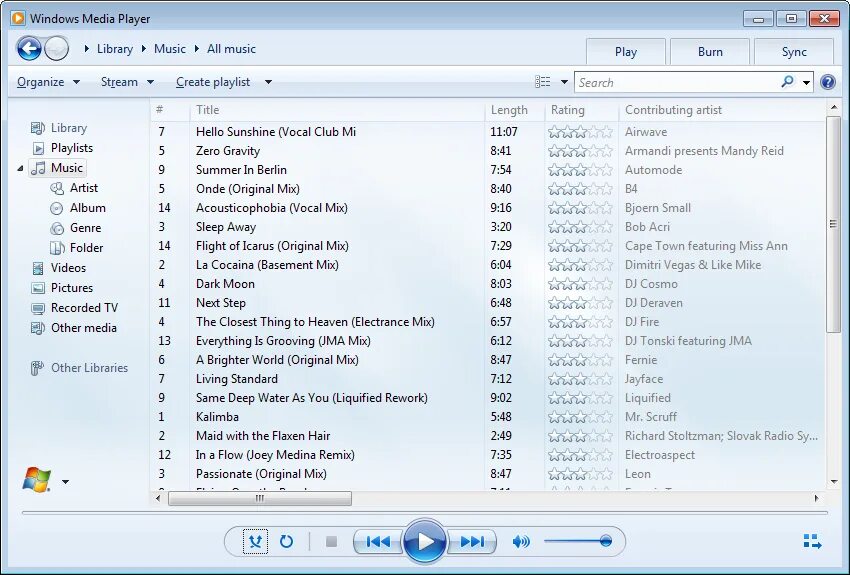Click Library in the breadcrumb

tap(114, 49)
